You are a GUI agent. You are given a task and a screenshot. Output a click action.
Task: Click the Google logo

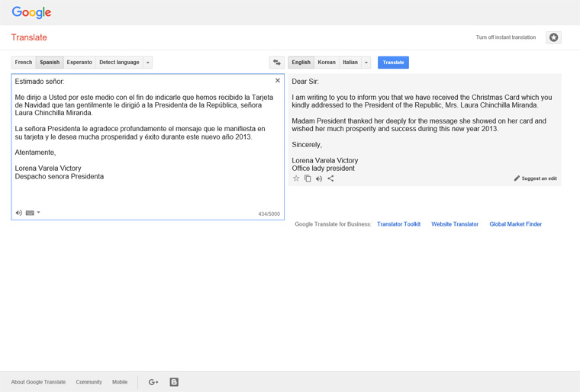31,12
